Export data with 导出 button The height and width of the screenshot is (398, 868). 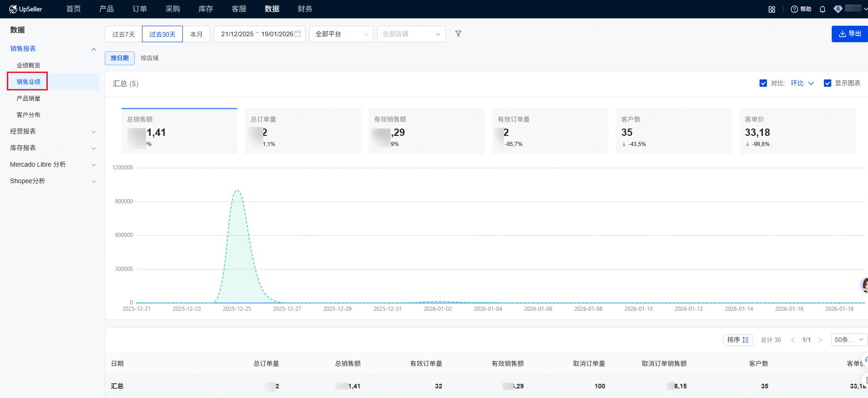pyautogui.click(x=850, y=34)
